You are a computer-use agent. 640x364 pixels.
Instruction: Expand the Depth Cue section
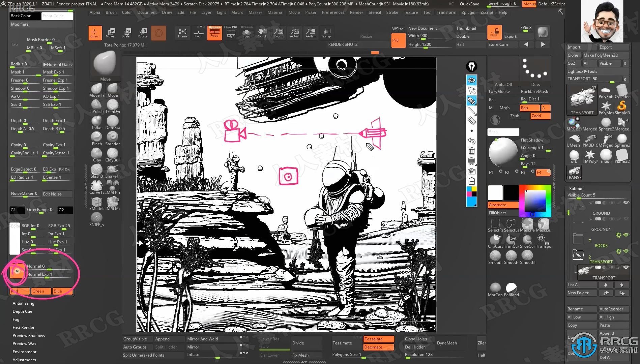[22, 311]
